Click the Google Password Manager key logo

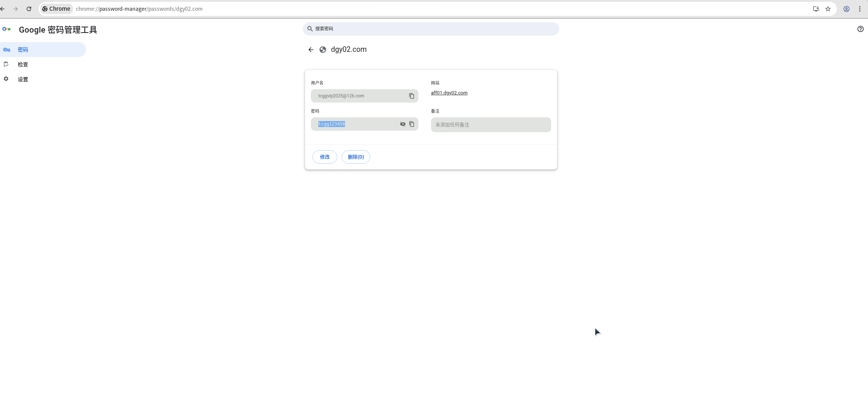pyautogui.click(x=7, y=29)
